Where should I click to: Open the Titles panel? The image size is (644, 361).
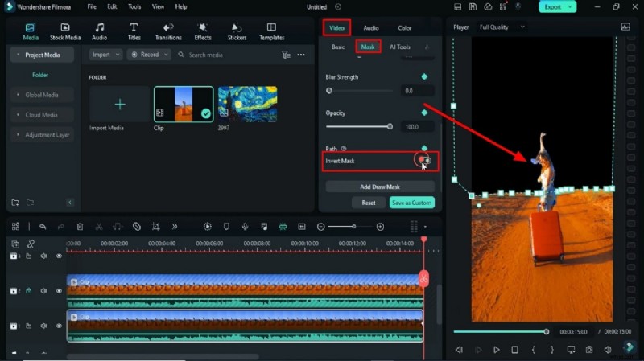coord(134,31)
